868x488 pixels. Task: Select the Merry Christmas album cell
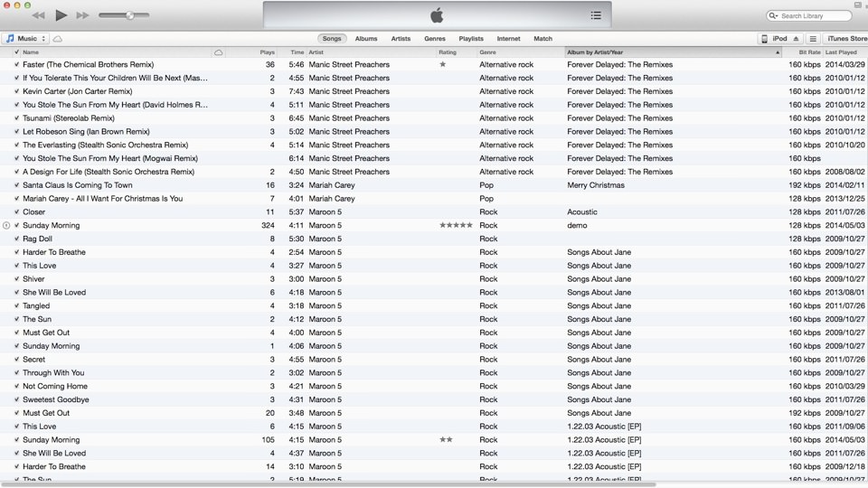click(x=596, y=185)
